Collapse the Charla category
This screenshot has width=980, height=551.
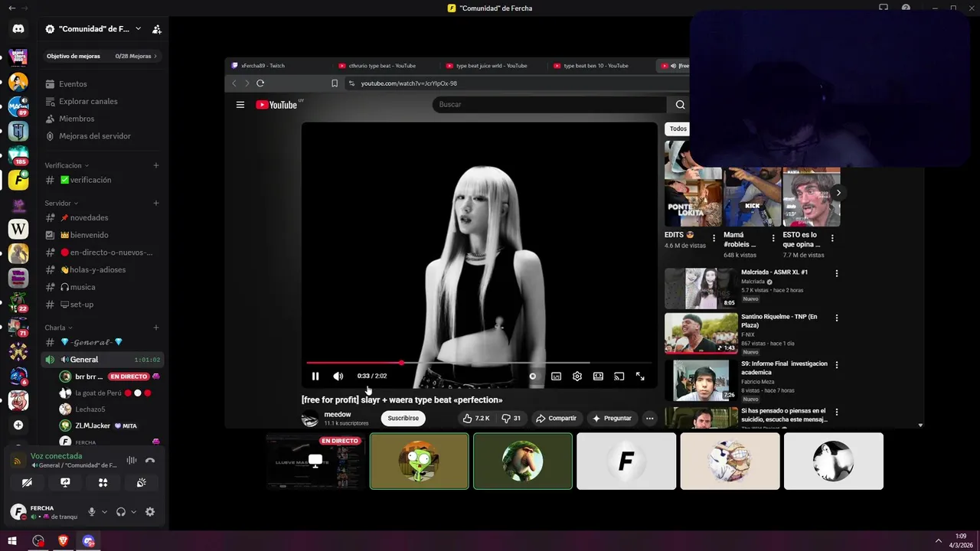click(59, 328)
